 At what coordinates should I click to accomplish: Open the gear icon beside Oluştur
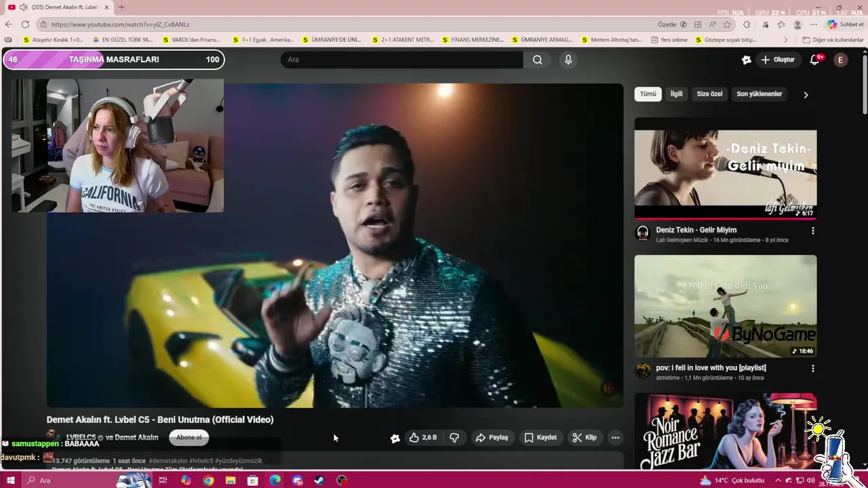(x=747, y=60)
